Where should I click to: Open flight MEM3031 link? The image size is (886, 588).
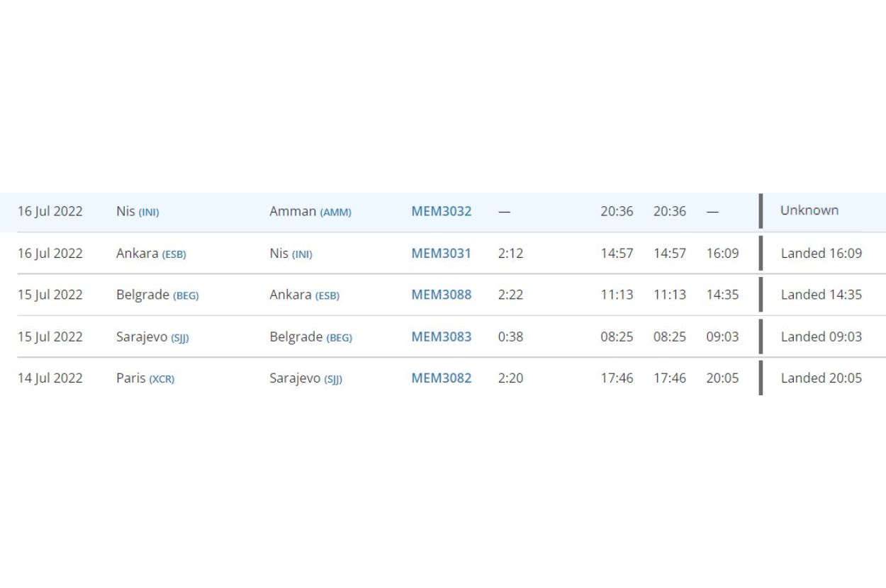coord(441,253)
